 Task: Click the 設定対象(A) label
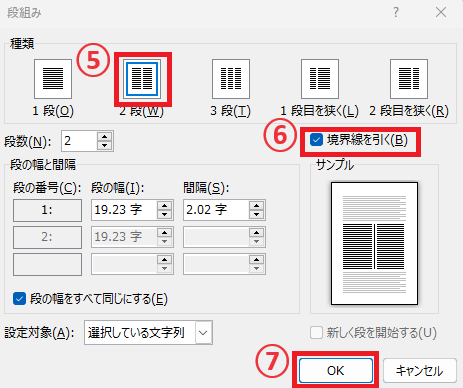(39, 333)
